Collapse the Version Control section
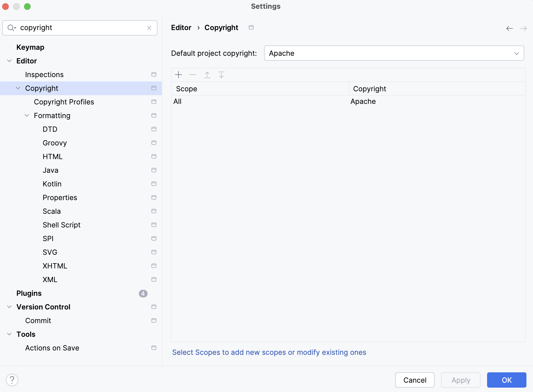 click(x=9, y=307)
